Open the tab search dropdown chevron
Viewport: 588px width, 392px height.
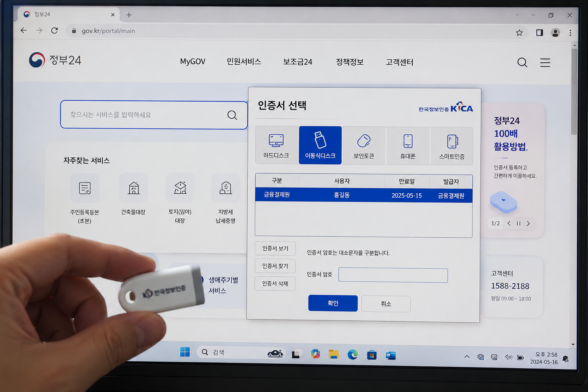(x=517, y=15)
